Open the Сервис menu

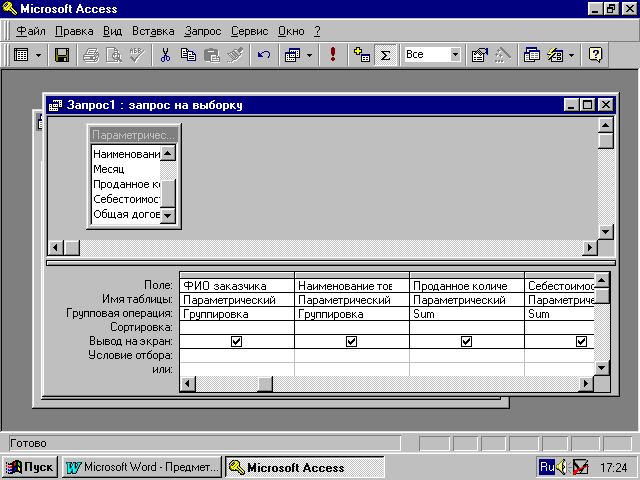pos(249,31)
